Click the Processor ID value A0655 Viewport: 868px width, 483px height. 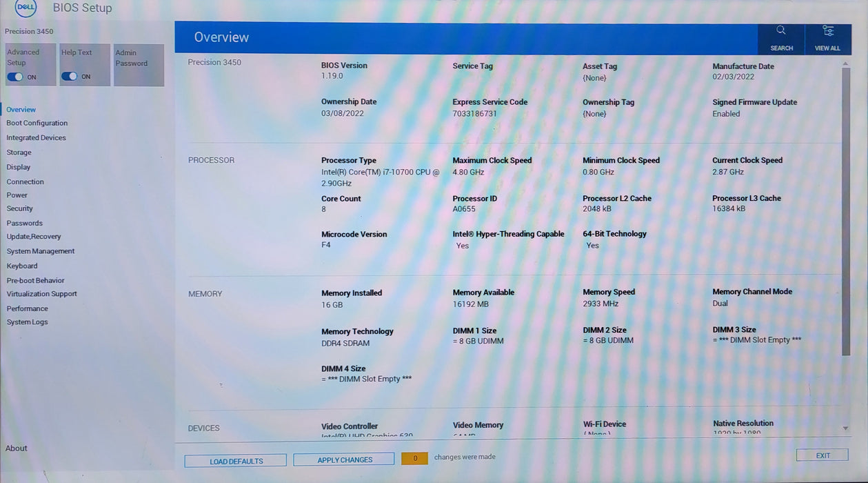[464, 209]
